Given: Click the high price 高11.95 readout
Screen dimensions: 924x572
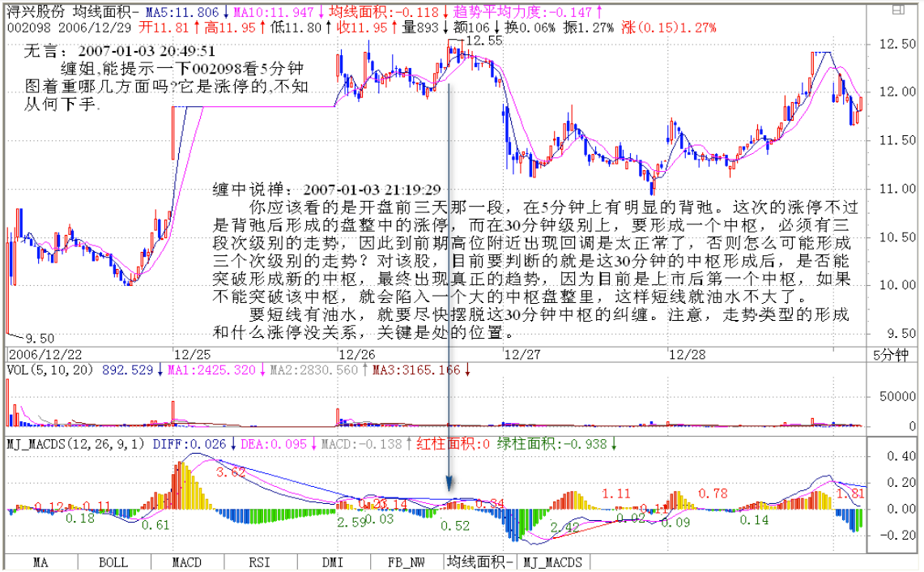Looking at the screenshot, I should pyautogui.click(x=230, y=27).
